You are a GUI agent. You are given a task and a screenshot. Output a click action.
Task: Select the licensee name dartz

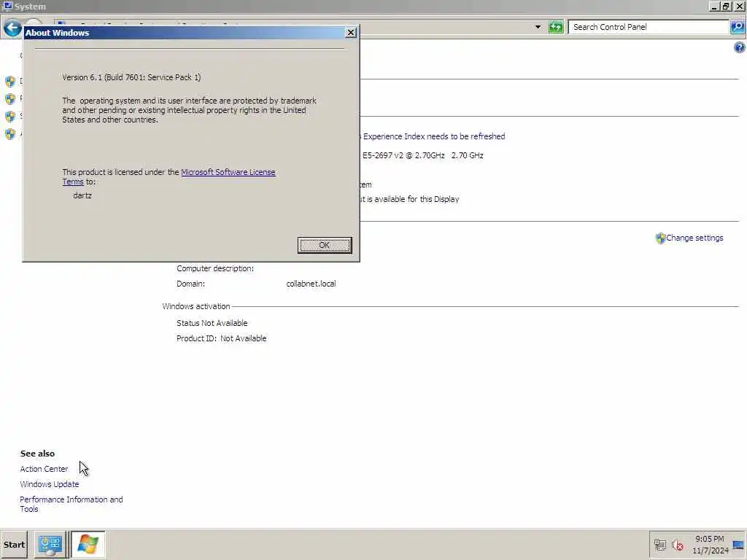82,195
